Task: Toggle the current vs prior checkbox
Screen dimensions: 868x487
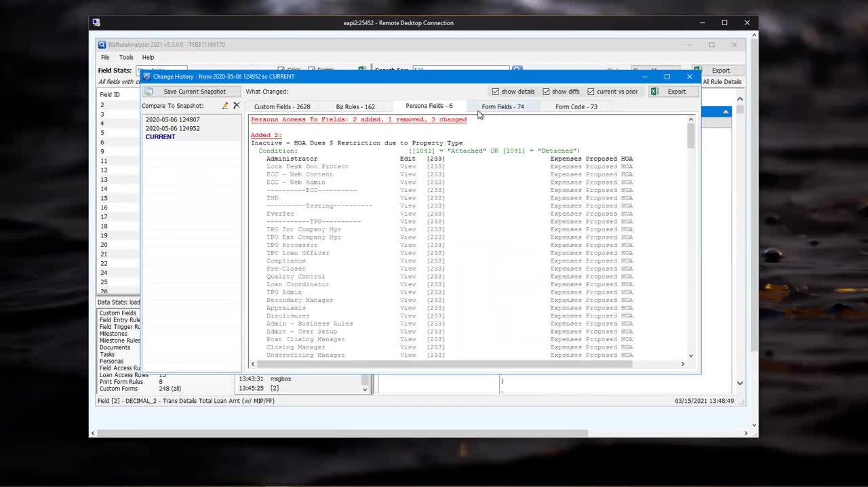Action: 591,92
